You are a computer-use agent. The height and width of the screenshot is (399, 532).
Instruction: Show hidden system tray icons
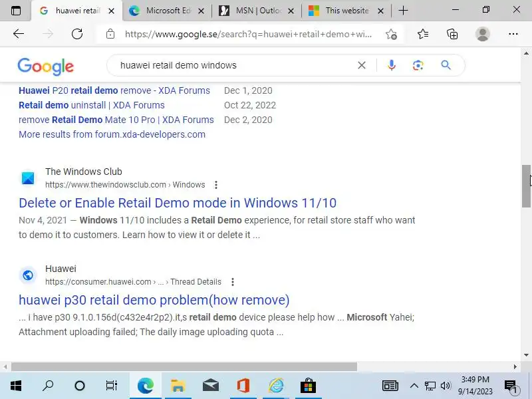coord(414,386)
